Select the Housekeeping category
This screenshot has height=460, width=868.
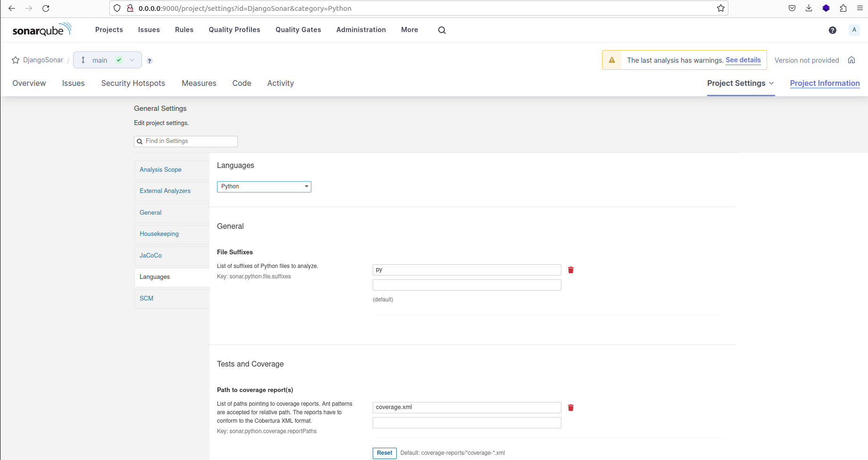coord(172,234)
